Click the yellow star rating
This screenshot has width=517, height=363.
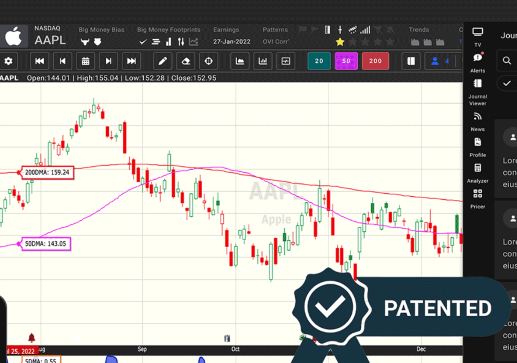pyautogui.click(x=340, y=42)
